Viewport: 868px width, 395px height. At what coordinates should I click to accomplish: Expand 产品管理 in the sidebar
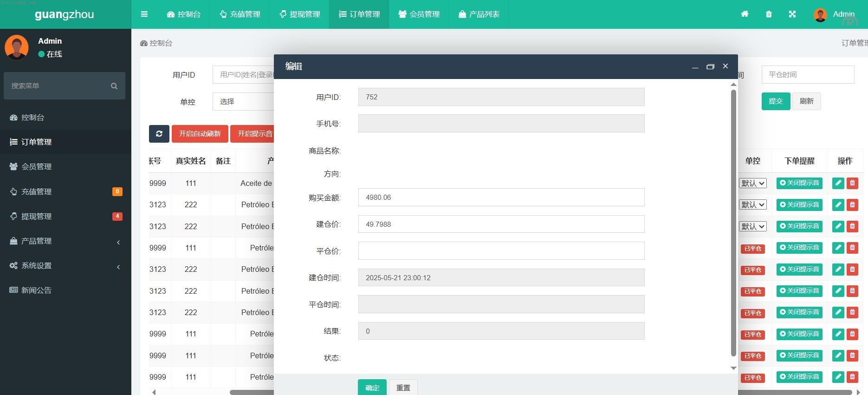coord(65,241)
